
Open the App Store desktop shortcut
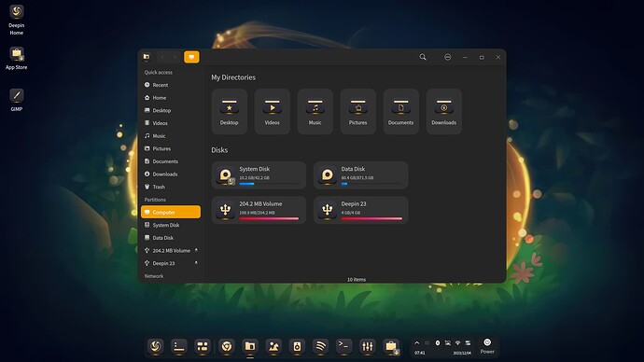click(x=17, y=58)
